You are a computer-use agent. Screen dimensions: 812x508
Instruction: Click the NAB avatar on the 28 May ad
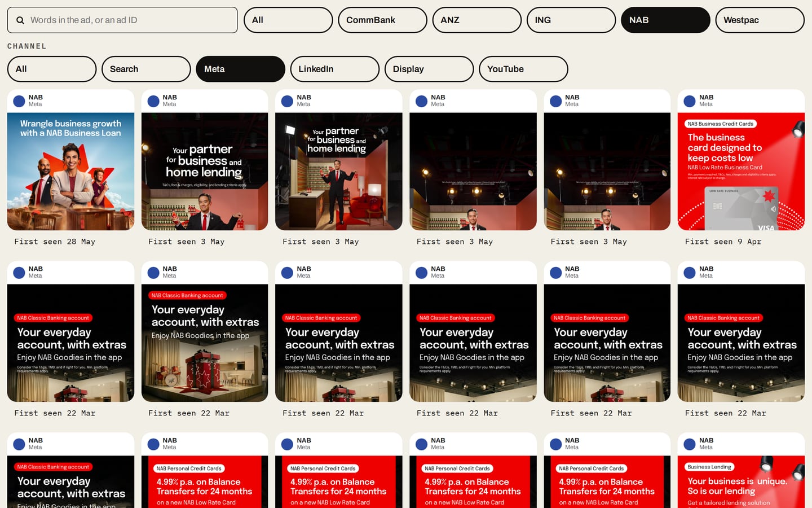pyautogui.click(x=19, y=101)
